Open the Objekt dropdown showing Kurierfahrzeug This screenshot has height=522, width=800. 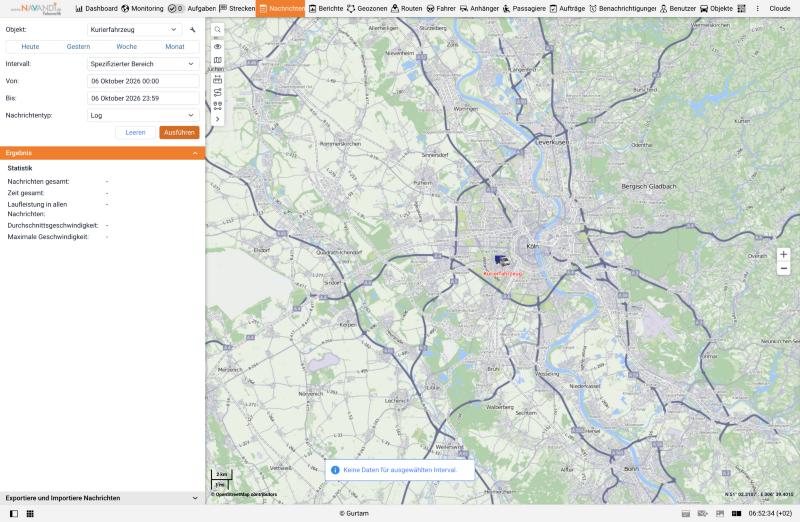point(134,30)
